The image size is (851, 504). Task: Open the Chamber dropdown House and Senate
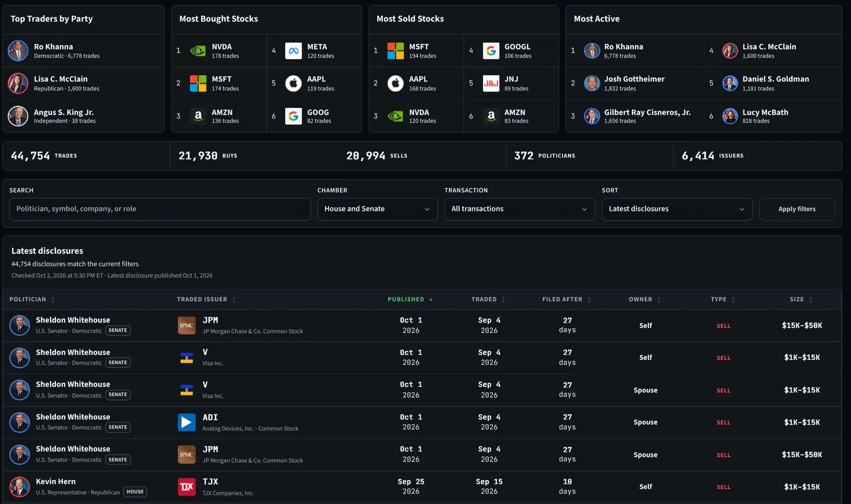(378, 209)
